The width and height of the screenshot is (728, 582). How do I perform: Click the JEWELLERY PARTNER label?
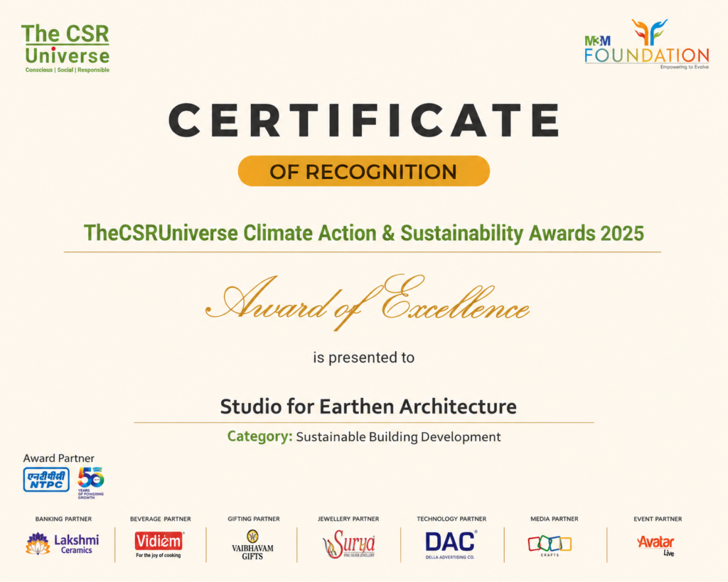[x=348, y=519]
